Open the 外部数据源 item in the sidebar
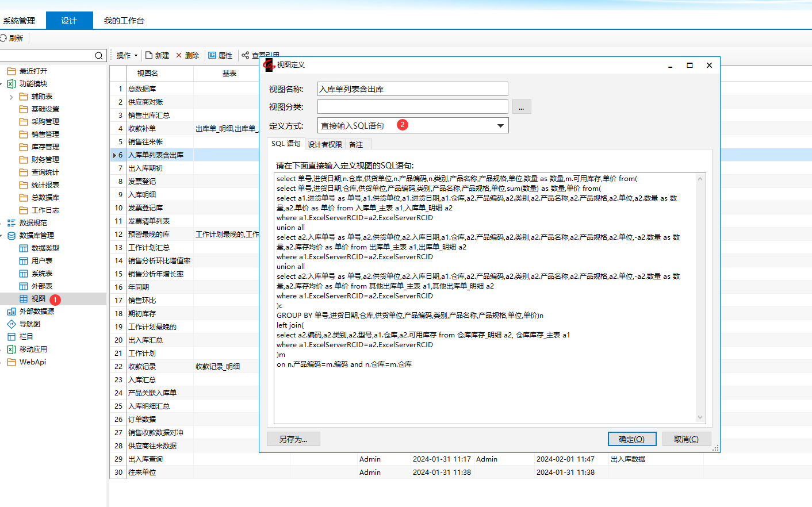The width and height of the screenshot is (812, 507). (36, 312)
